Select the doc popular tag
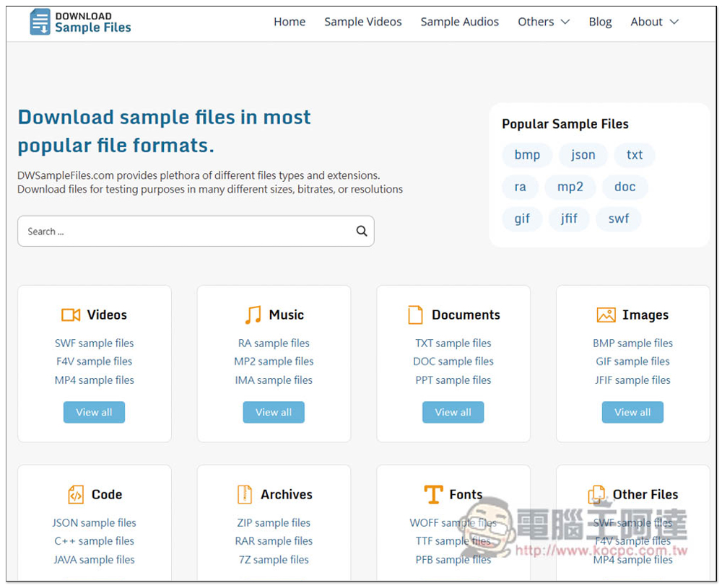The image size is (722, 588). [625, 187]
